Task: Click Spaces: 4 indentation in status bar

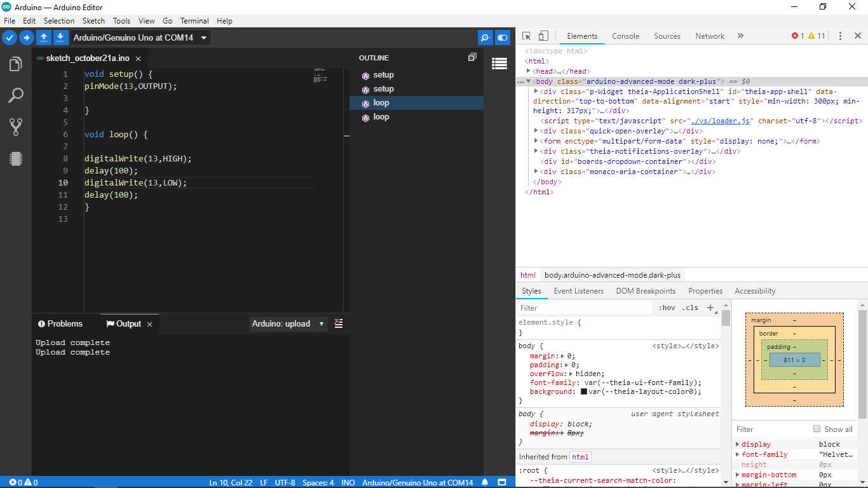Action: pos(318,482)
